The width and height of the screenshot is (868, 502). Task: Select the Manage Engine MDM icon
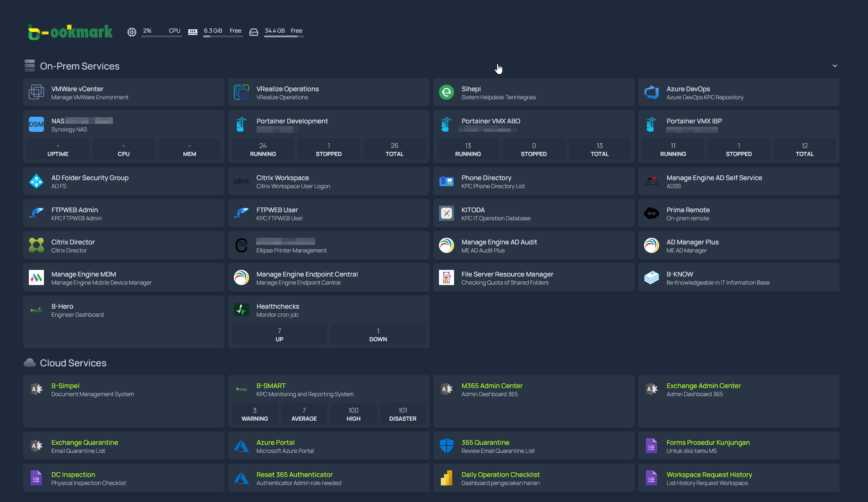tap(36, 277)
